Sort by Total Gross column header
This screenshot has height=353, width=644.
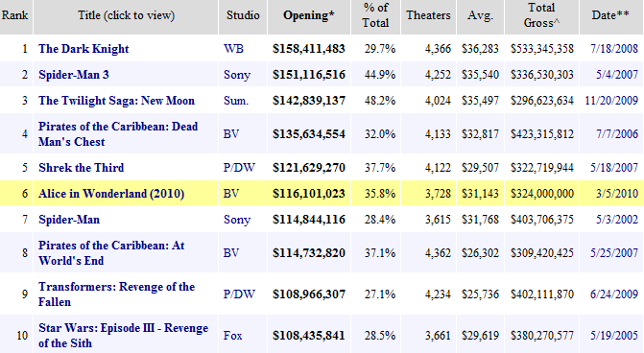pos(541,15)
